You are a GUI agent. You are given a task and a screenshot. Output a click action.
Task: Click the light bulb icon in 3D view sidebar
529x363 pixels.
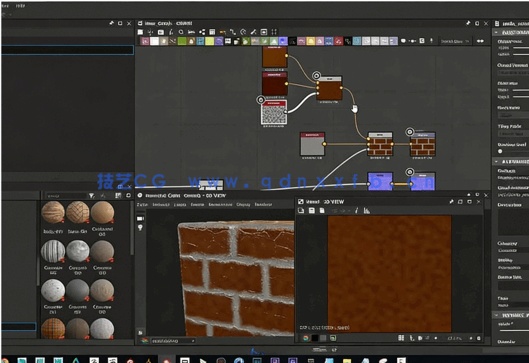click(140, 228)
